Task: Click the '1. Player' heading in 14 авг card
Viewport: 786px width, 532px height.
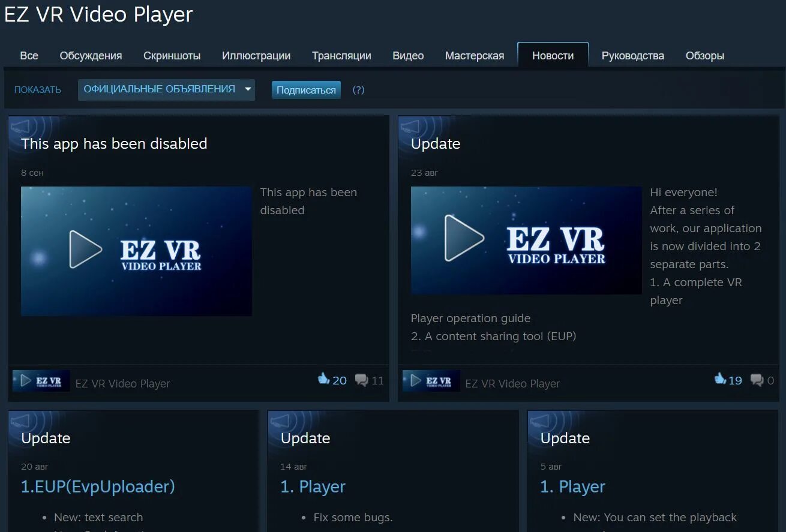Action: click(313, 486)
